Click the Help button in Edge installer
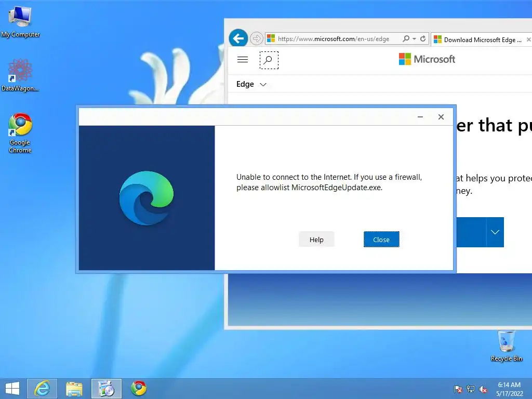The image size is (532, 399). click(x=316, y=240)
